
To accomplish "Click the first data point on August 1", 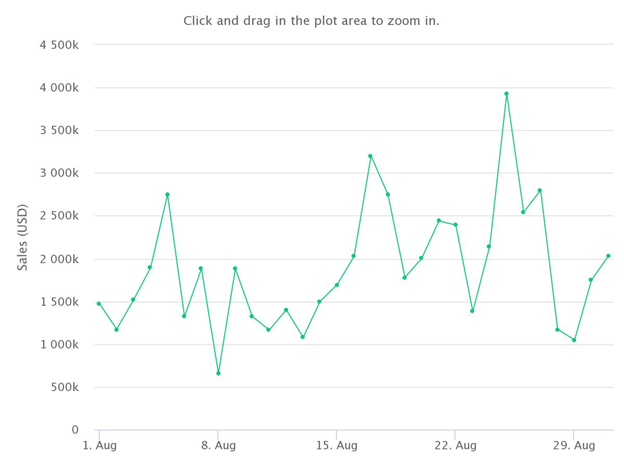I will pos(99,304).
